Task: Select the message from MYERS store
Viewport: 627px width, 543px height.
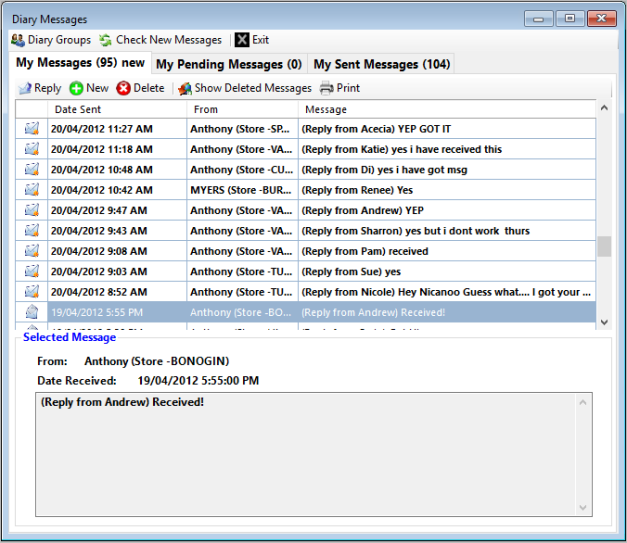Action: pos(241,190)
